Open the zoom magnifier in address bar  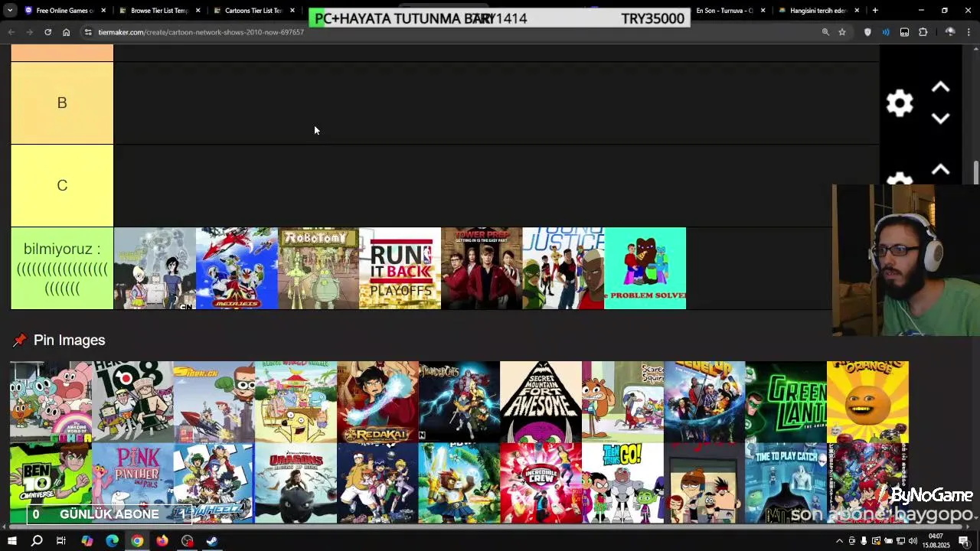[825, 32]
